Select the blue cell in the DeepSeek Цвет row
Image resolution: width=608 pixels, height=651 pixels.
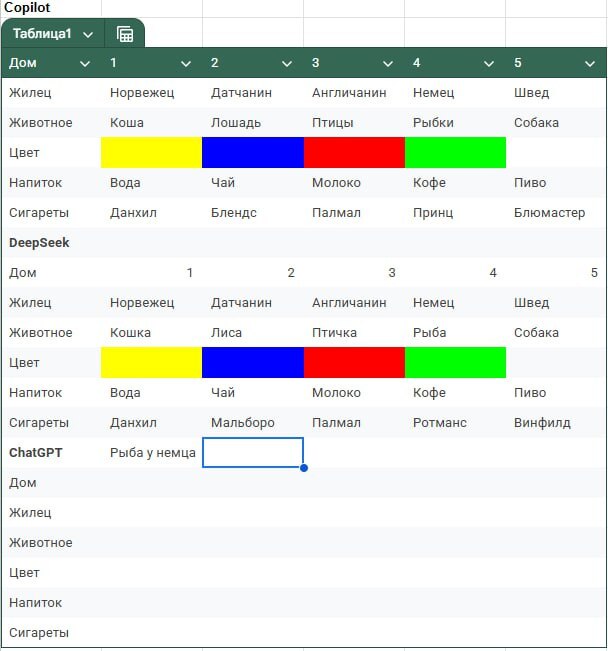(252, 363)
